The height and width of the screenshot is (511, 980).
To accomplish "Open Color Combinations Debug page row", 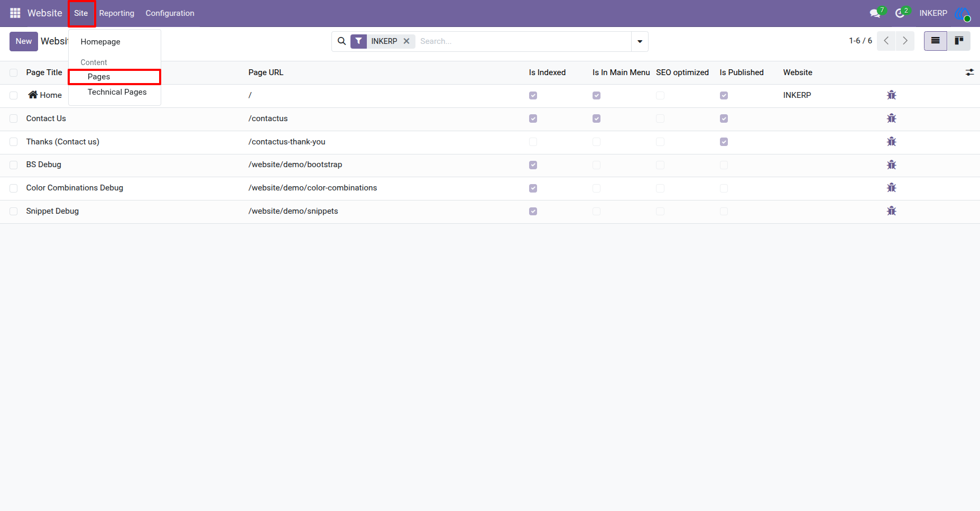I will 75,188.
